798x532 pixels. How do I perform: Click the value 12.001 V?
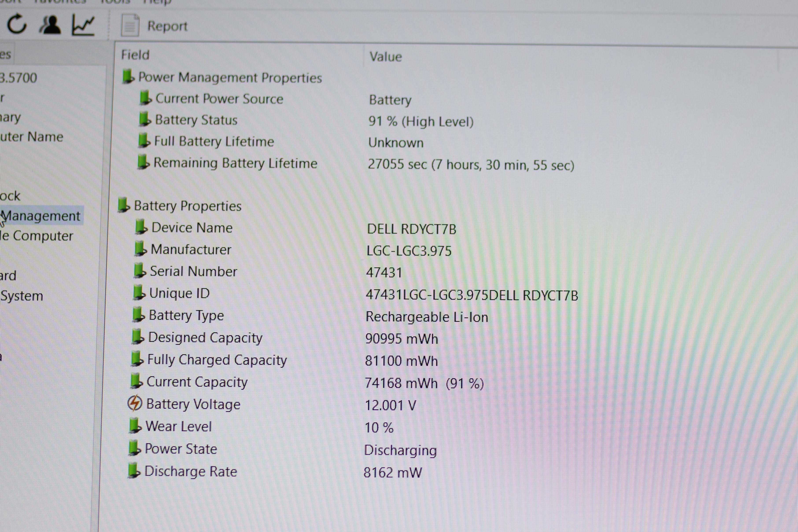390,406
